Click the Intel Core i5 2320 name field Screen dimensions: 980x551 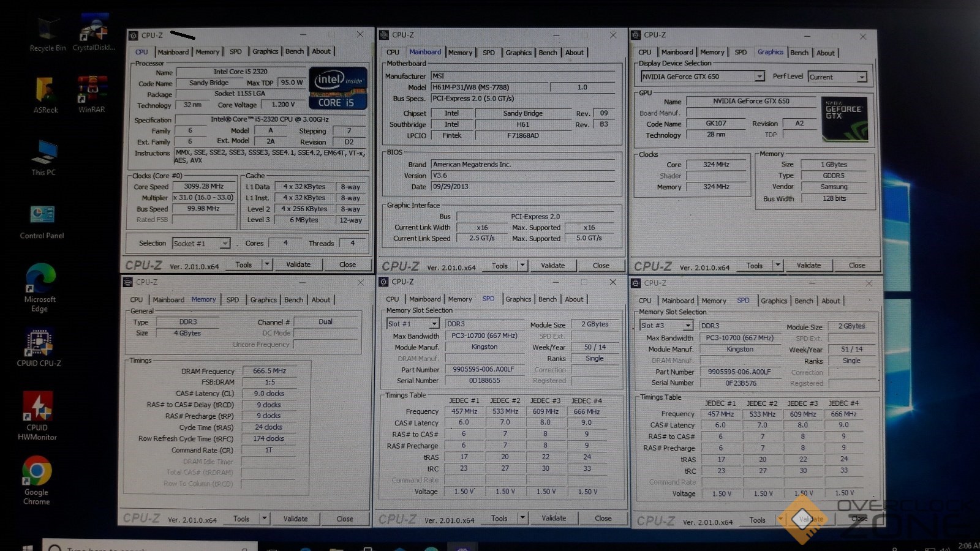241,72
